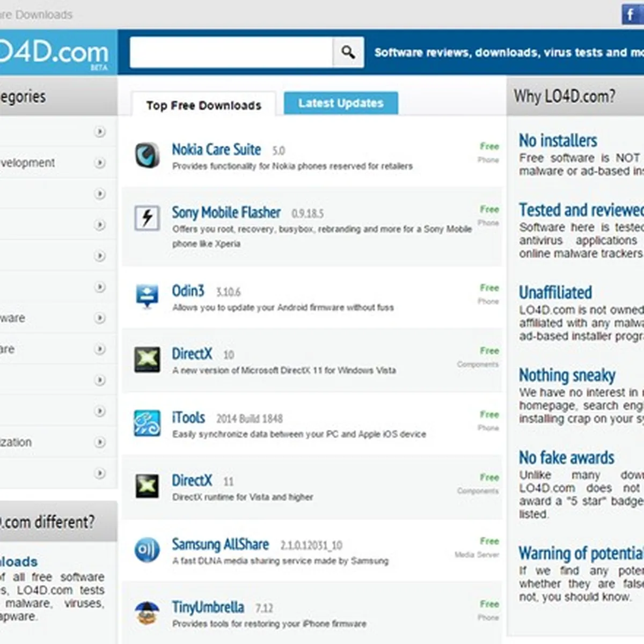Click the 'Nothing sneaky' heading
This screenshot has height=644, width=644.
(x=567, y=375)
